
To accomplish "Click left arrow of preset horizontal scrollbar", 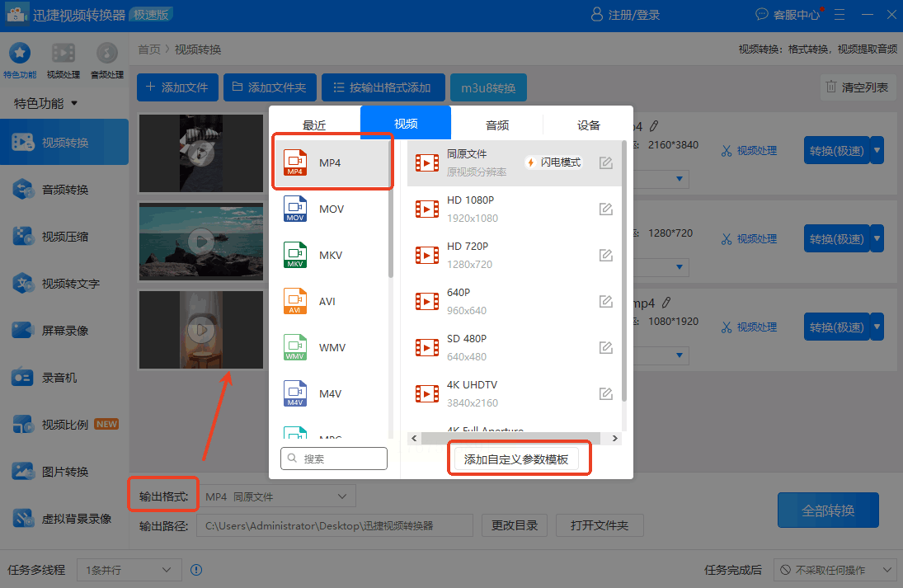I will click(x=414, y=438).
